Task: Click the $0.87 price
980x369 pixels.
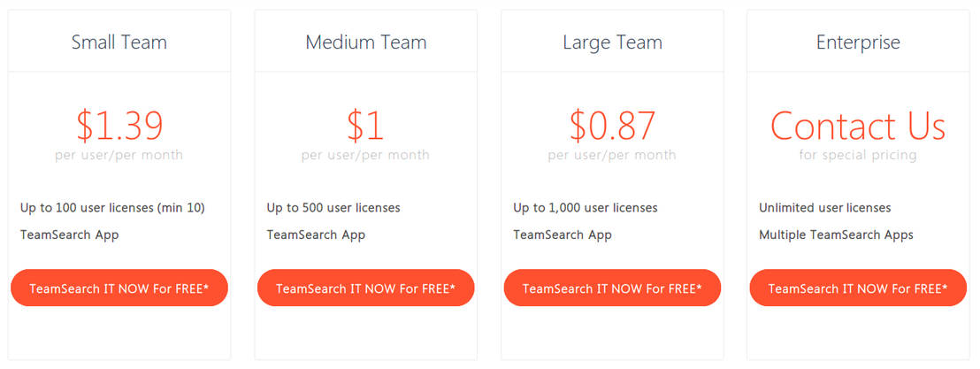Action: click(612, 126)
